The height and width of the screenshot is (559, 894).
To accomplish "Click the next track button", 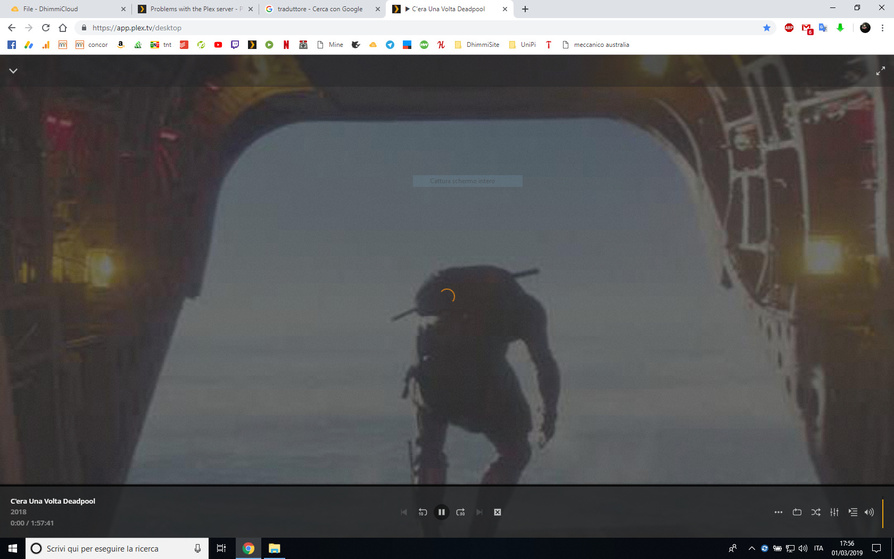I will (x=479, y=512).
